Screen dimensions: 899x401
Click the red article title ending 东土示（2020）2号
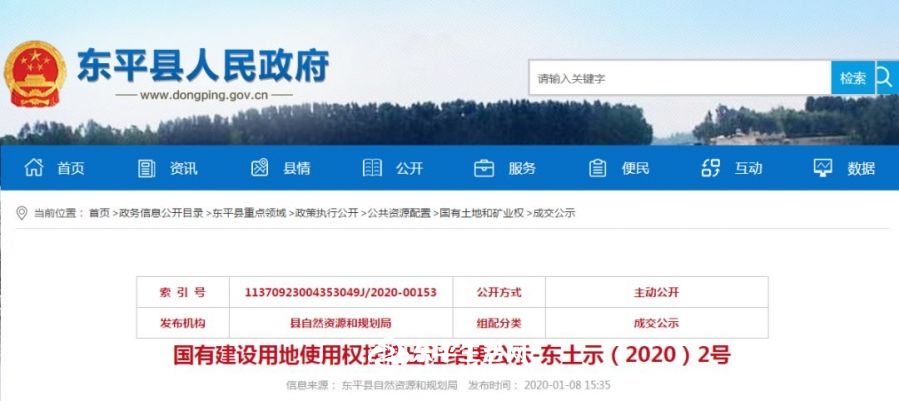click(452, 355)
